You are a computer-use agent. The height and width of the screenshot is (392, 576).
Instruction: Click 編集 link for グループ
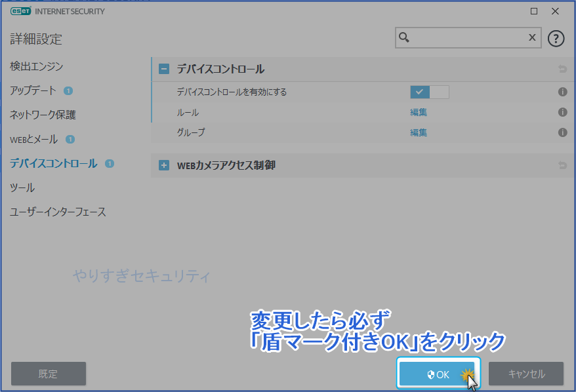pyautogui.click(x=419, y=132)
